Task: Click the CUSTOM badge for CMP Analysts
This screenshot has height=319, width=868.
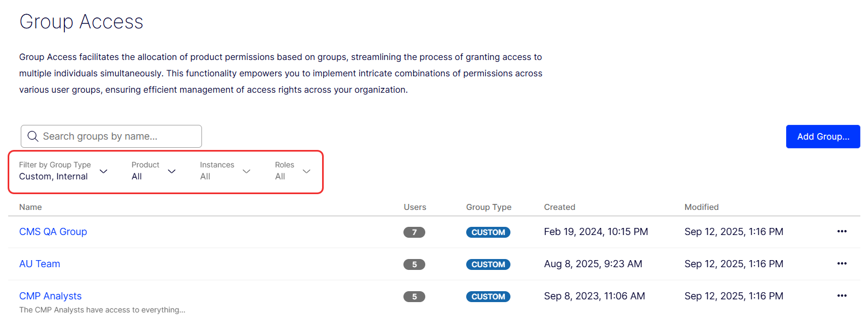Action: (x=488, y=297)
